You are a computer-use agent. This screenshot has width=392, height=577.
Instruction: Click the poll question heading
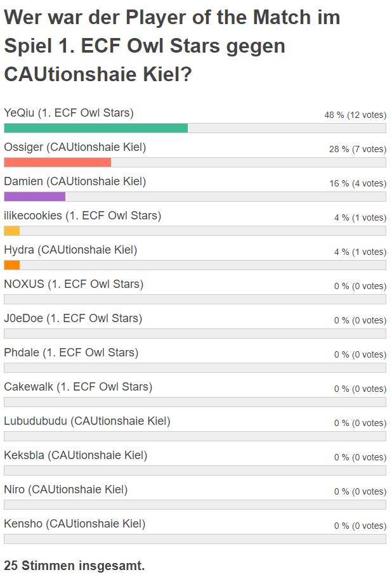click(172, 46)
